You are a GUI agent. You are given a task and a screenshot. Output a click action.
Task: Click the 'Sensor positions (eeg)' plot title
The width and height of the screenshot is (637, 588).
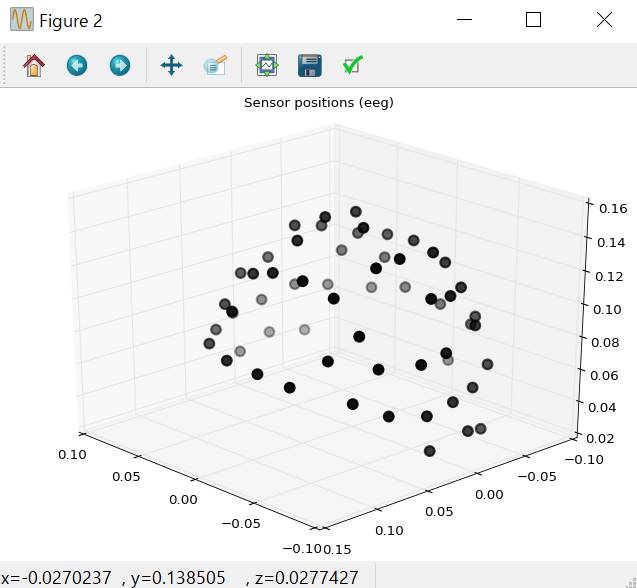(x=318, y=102)
